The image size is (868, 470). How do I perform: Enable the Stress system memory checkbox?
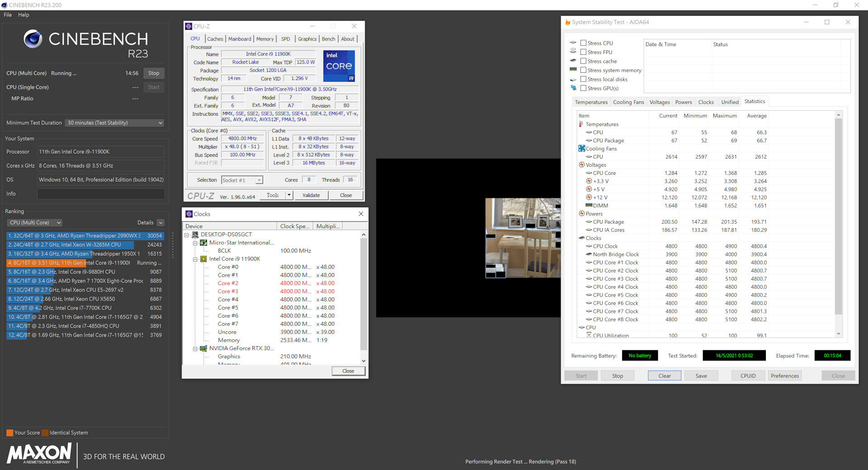tap(584, 70)
